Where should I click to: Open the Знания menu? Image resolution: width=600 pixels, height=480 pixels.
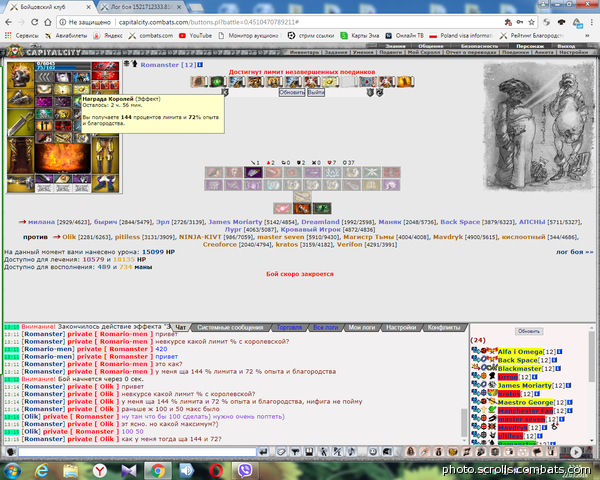click(x=395, y=46)
